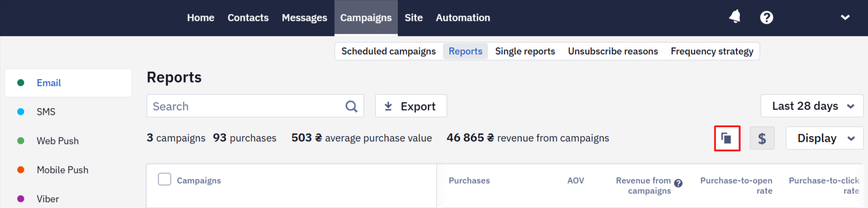Image resolution: width=868 pixels, height=208 pixels.
Task: Click '46 865 ₴ revenue from campaigns' text
Action: 528,138
